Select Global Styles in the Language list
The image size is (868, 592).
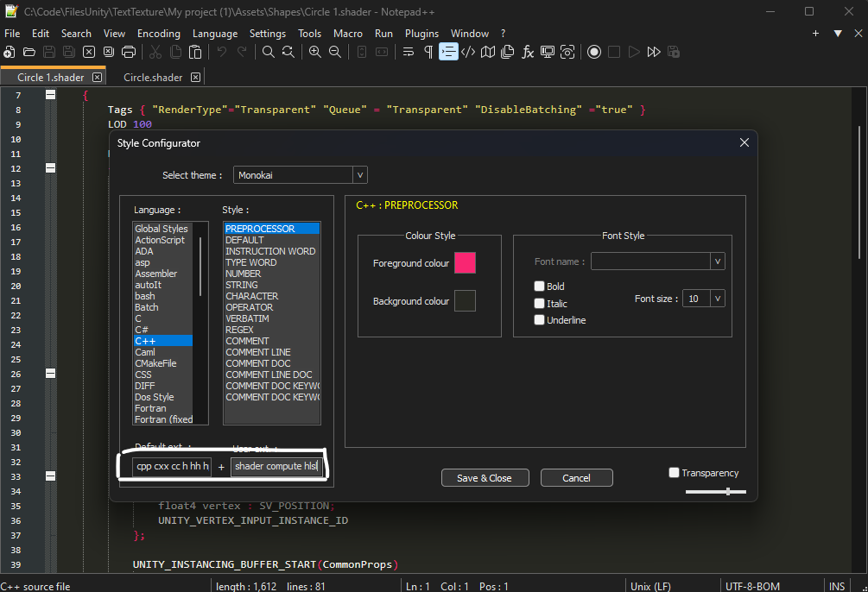pyautogui.click(x=162, y=229)
